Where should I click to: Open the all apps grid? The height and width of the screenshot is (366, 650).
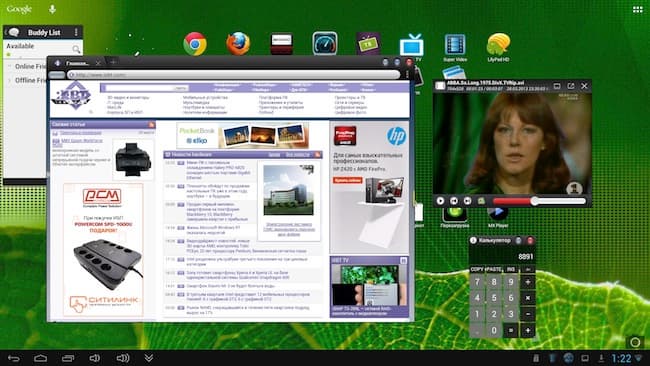[x=638, y=10]
